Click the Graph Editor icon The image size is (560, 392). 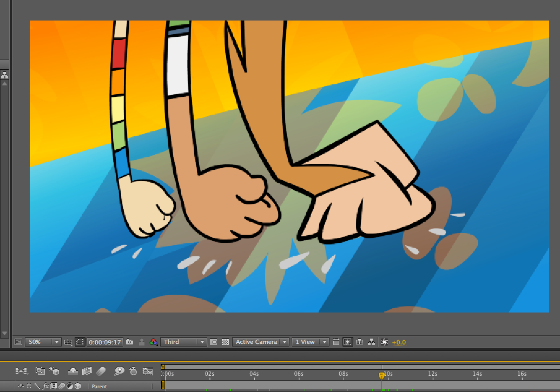click(148, 371)
